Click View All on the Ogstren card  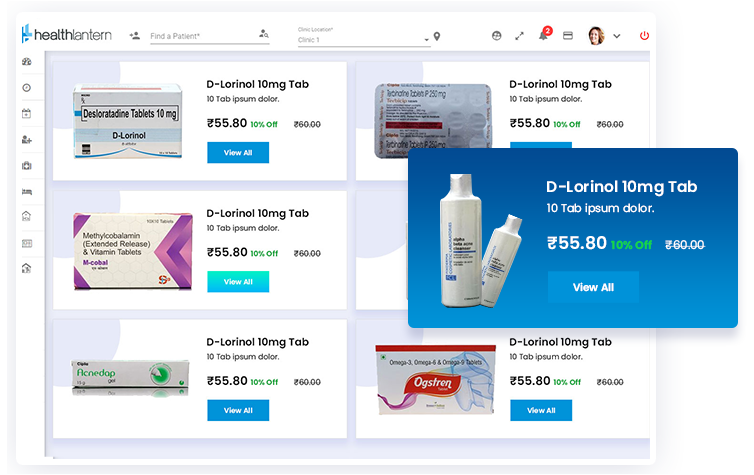(541, 411)
